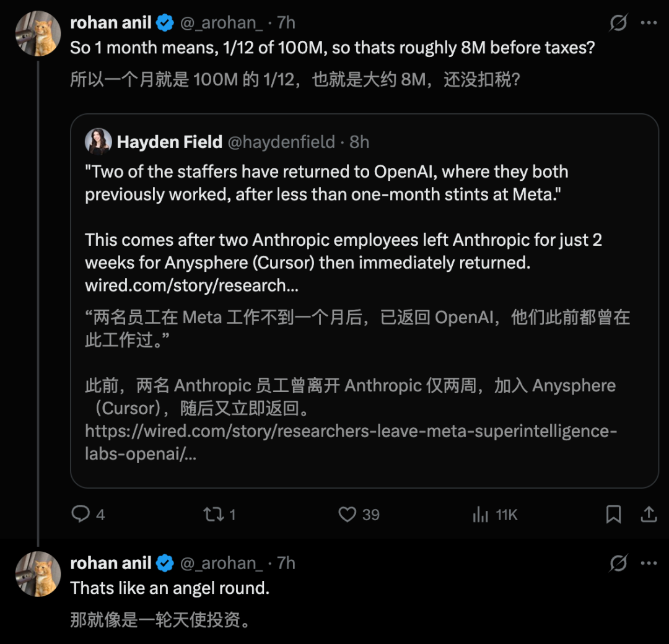The width and height of the screenshot is (669, 644).
Task: Click the reply comment icon with 4
Action: click(x=80, y=514)
